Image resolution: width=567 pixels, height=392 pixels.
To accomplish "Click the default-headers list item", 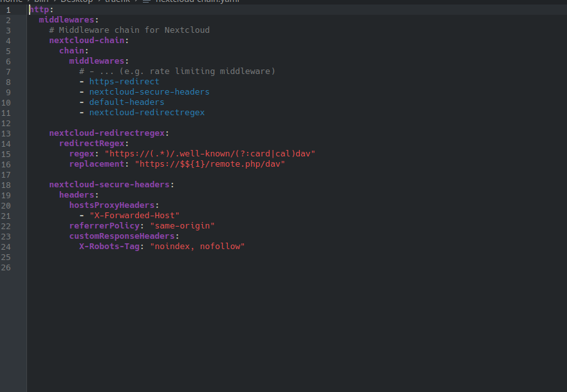I will tap(127, 102).
